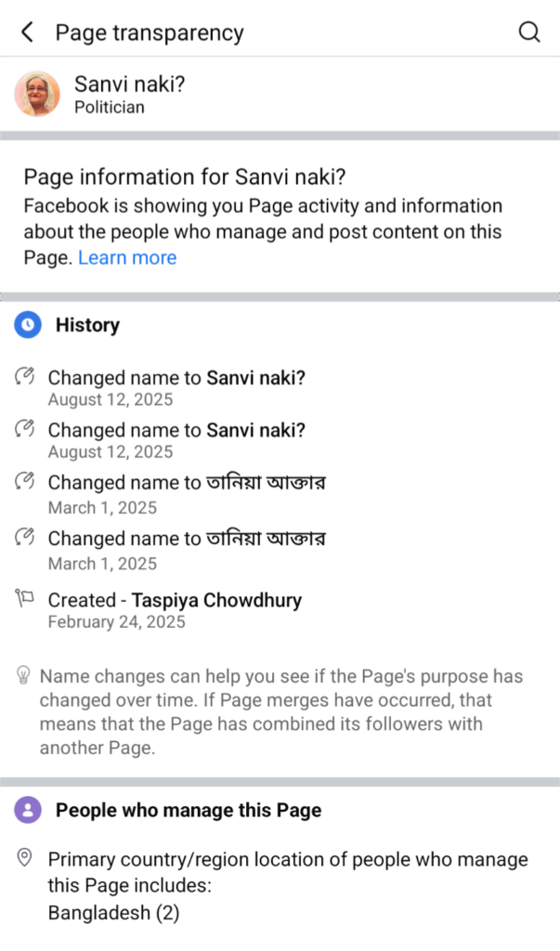Tap the first name-change edit icon
Image resolution: width=560 pixels, height=951 pixels.
[x=25, y=378]
